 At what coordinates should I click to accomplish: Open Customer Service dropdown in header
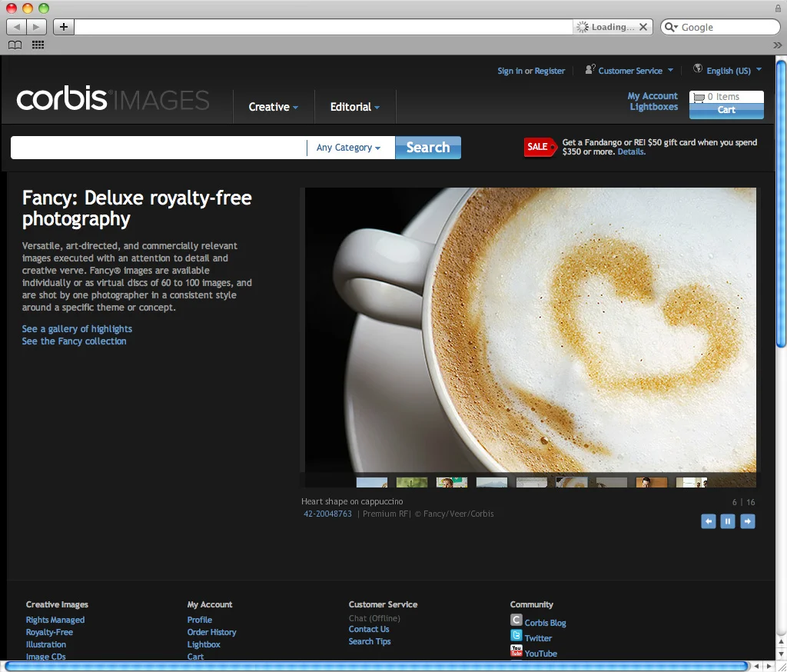(636, 71)
